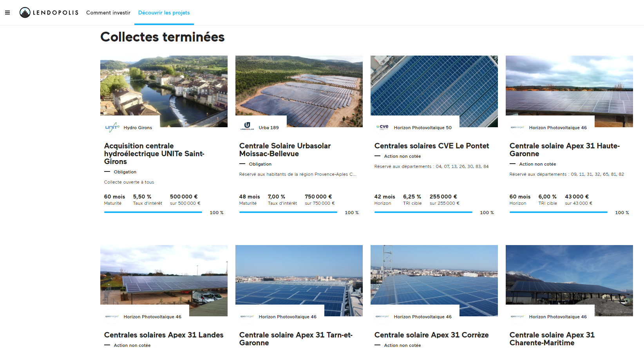
Task: Open the hamburger menu icon
Action: (x=7, y=13)
